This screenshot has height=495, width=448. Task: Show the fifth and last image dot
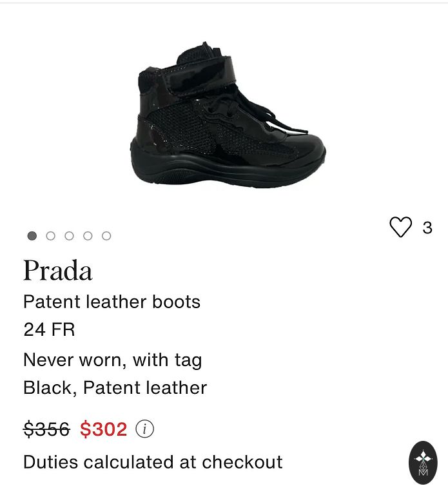coord(106,236)
